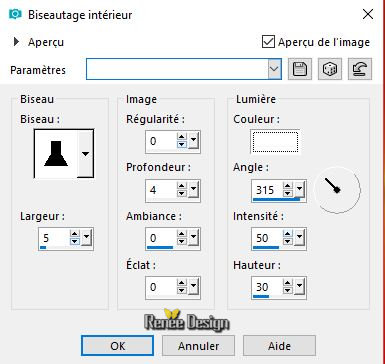Click the reset to default icon
Screen dimensions: 385x364
coord(360,69)
